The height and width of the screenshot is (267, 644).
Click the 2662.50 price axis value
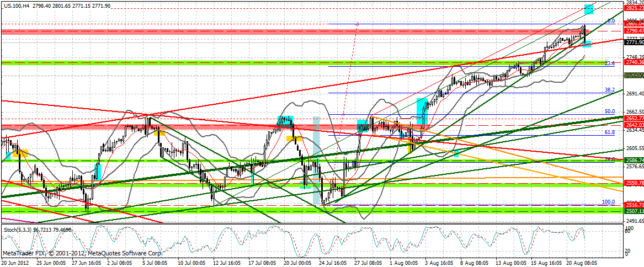coord(634,112)
